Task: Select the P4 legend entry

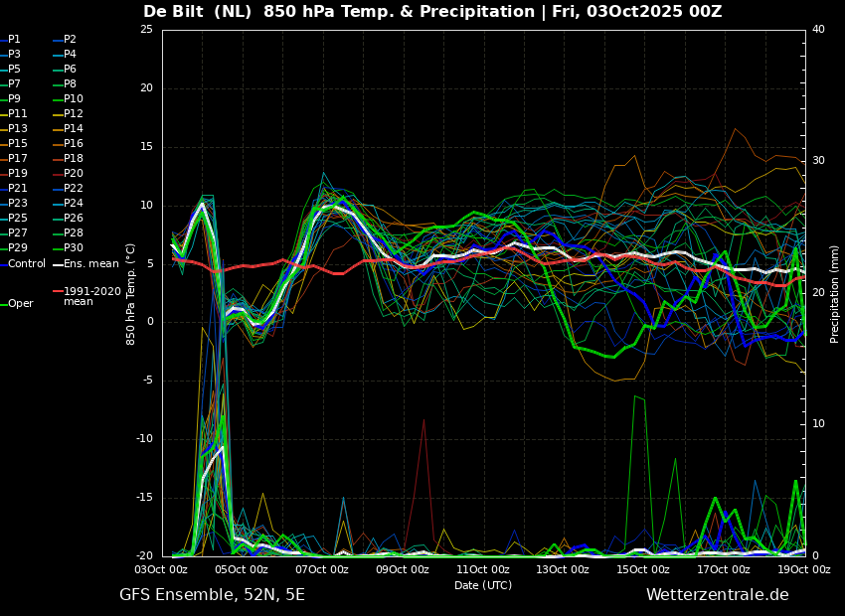Action: 65,54
